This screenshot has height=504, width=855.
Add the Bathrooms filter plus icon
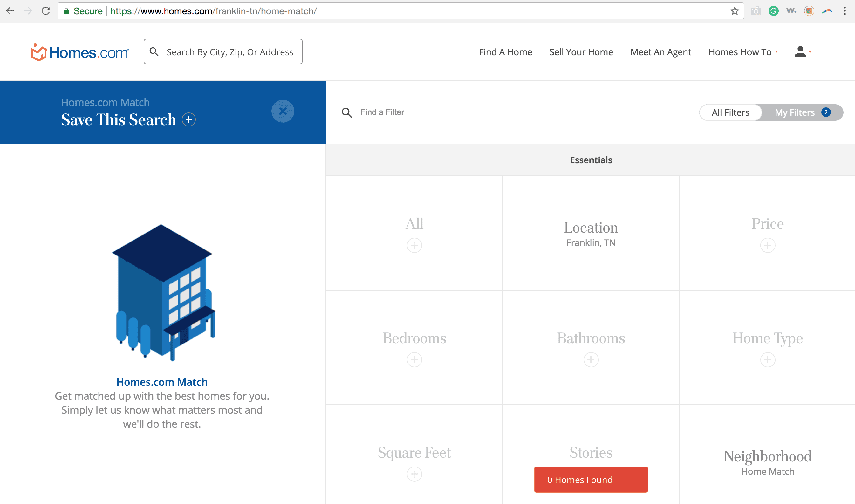tap(591, 360)
